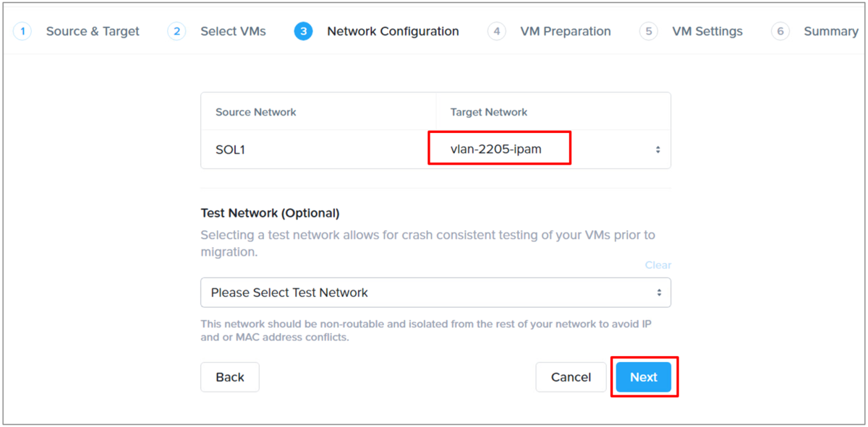Jump to the Summary step
868x427 pixels.
[831, 31]
